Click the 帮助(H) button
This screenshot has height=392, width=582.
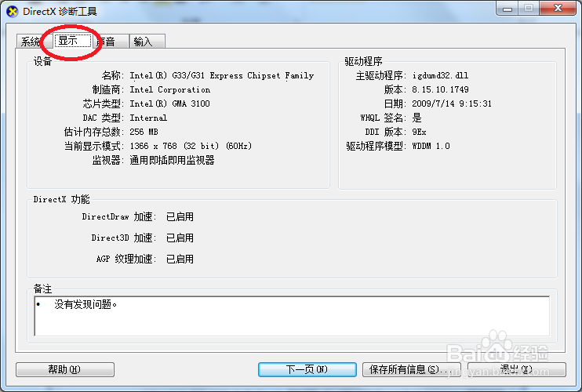tap(65, 369)
